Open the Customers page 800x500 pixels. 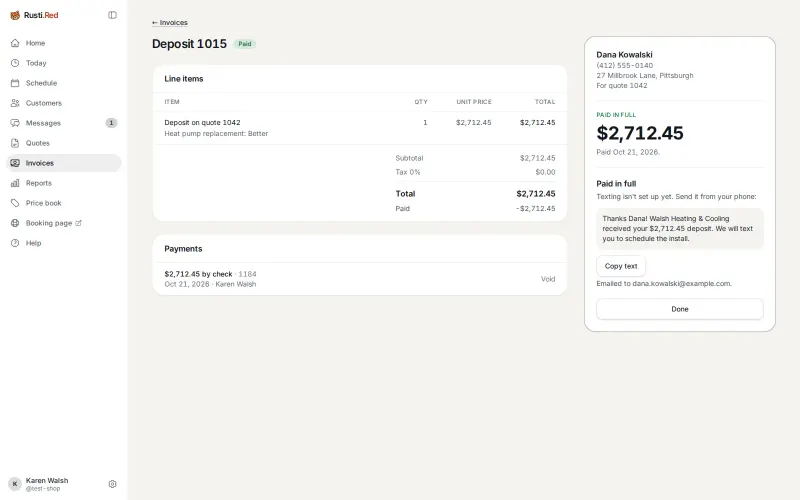[x=64, y=103]
